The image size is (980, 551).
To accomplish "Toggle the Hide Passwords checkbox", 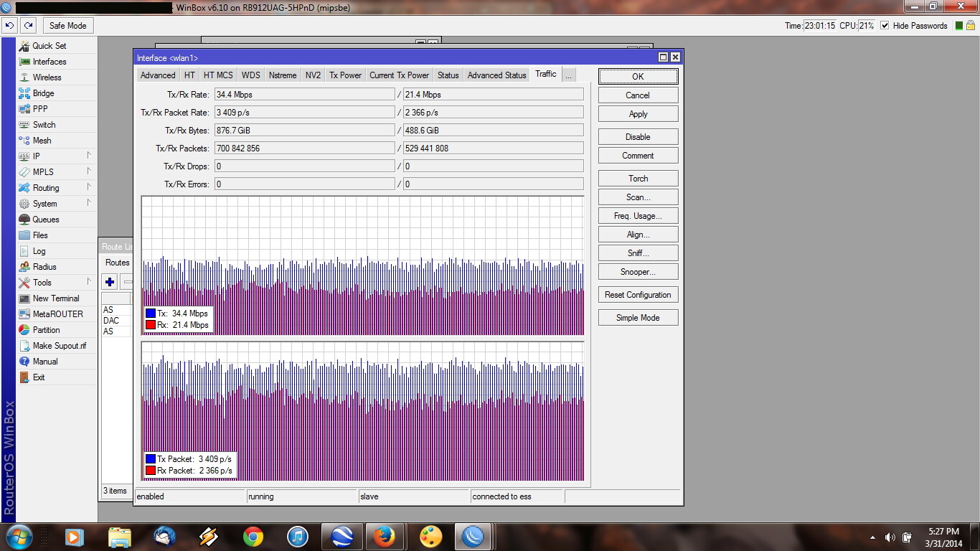I will coord(885,26).
